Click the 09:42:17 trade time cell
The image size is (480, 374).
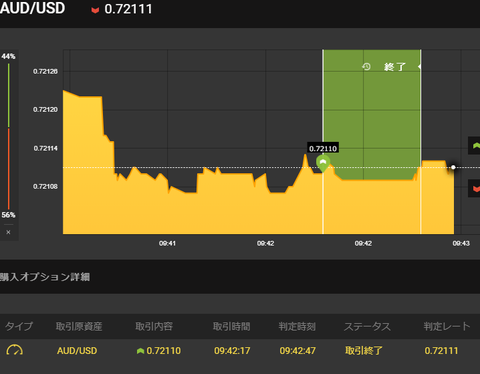232,351
